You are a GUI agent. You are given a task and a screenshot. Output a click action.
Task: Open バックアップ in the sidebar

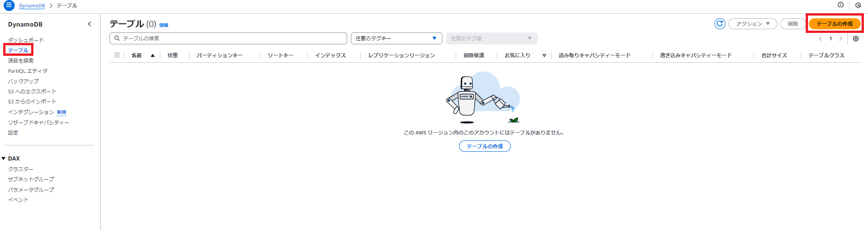click(23, 81)
